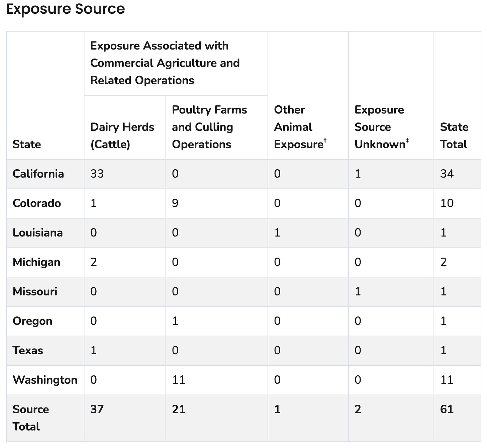Select the Source Total row label
The height and width of the screenshot is (448, 487).
click(x=31, y=418)
